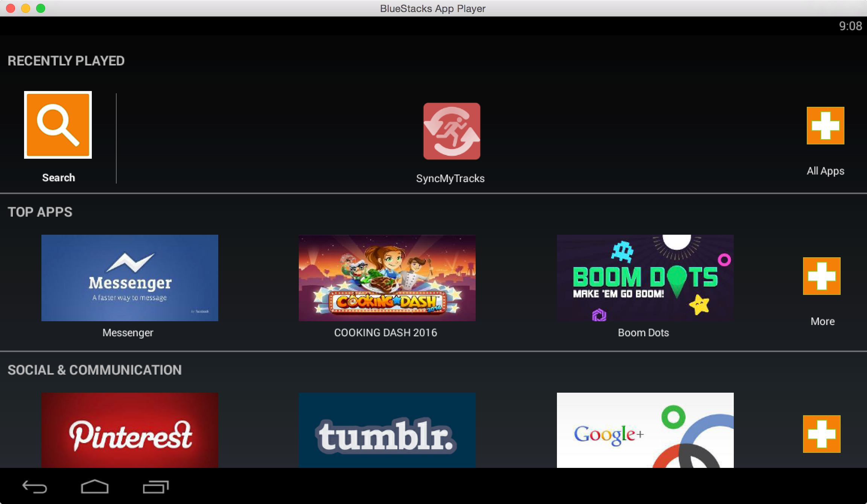Open the Boom Dots banner
Screen dimensions: 867x504
click(x=645, y=278)
